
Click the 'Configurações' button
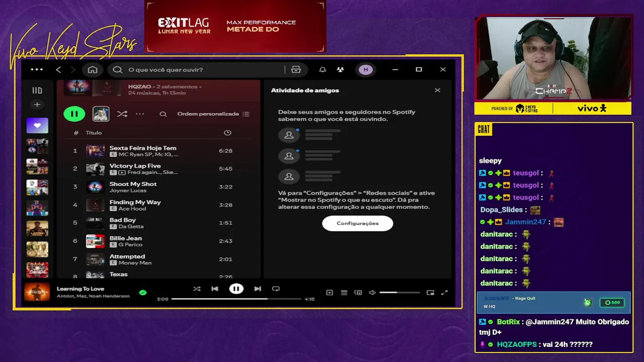(357, 223)
